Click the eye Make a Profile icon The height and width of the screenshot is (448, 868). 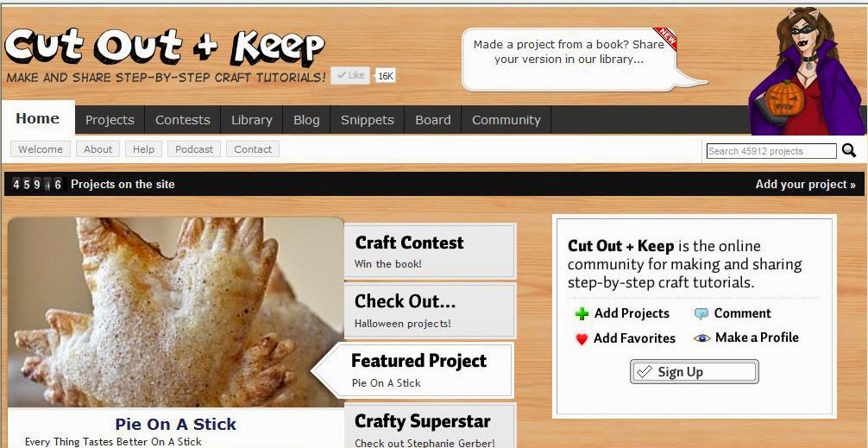pyautogui.click(x=701, y=338)
